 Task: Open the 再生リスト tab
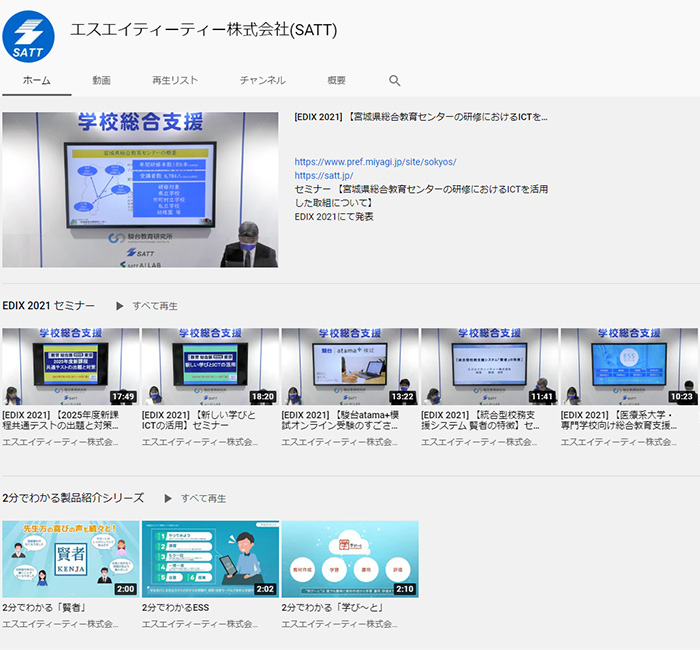point(175,80)
